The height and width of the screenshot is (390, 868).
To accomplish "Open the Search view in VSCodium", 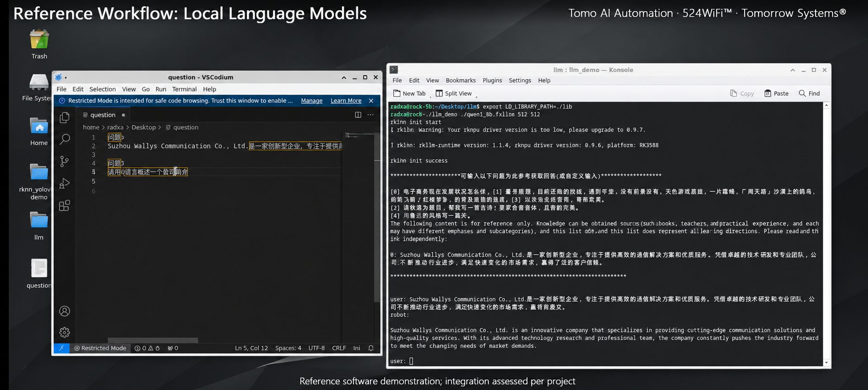I will [x=64, y=139].
